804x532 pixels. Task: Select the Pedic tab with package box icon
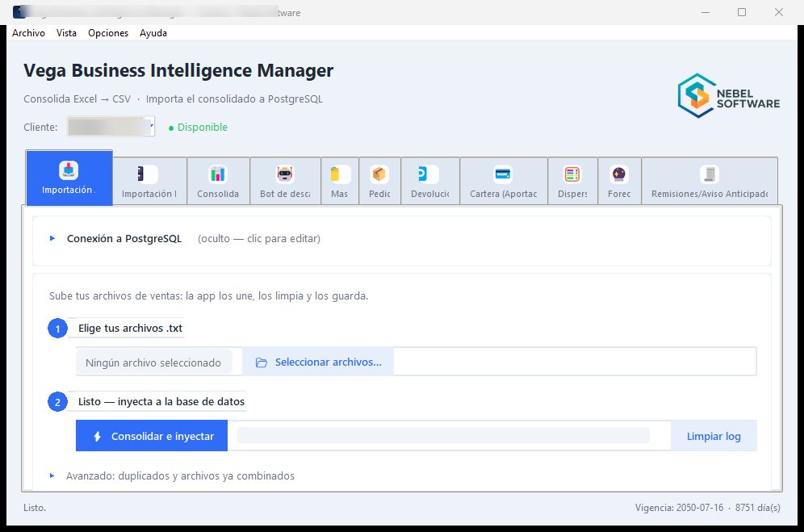tap(379, 181)
